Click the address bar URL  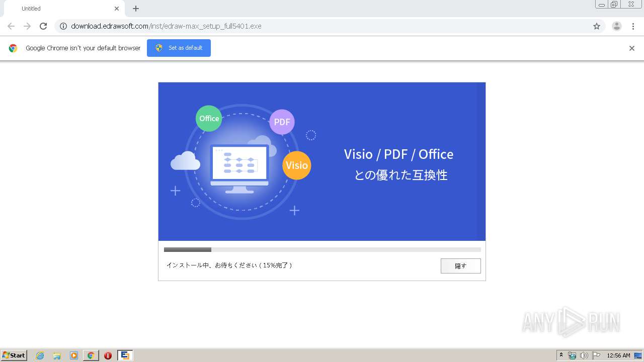[166, 26]
